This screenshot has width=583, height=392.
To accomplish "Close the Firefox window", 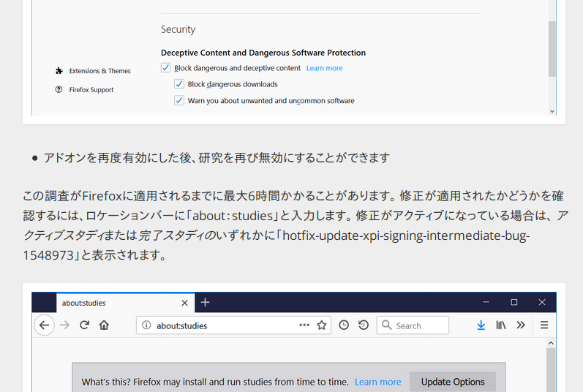I will coord(542,302).
